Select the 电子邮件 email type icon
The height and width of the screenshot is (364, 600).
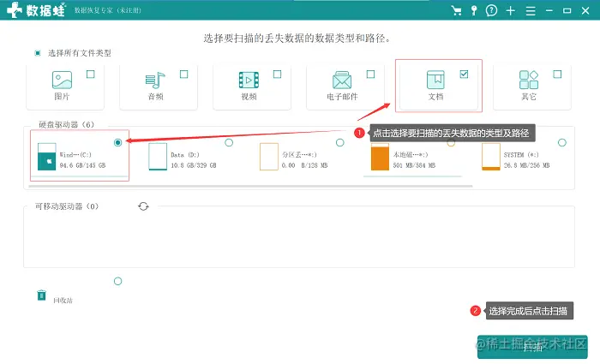coord(342,80)
